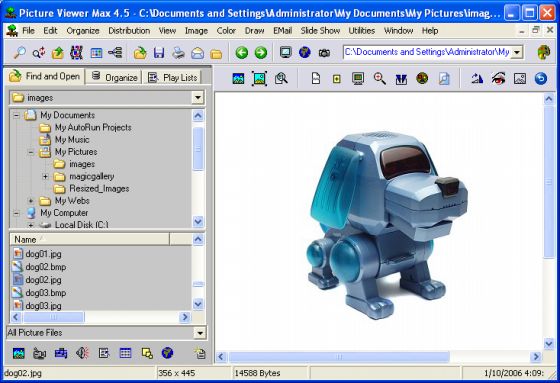Expand the My Webs folder node
560x383 pixels.
31,201
